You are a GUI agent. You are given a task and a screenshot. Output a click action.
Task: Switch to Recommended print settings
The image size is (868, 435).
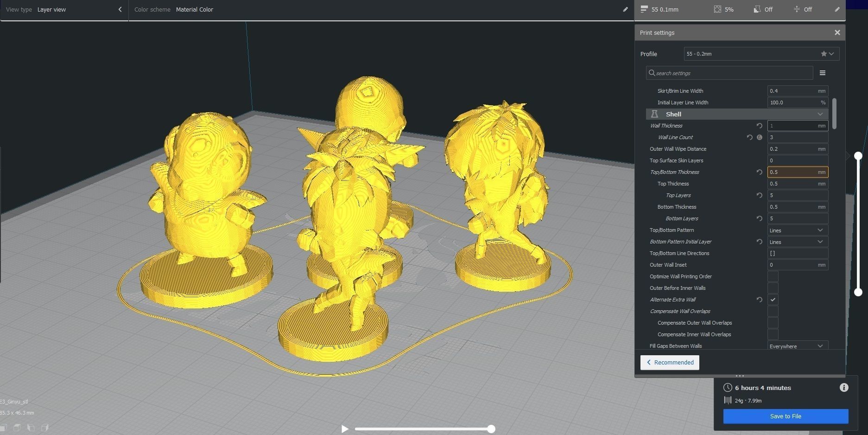(x=670, y=362)
